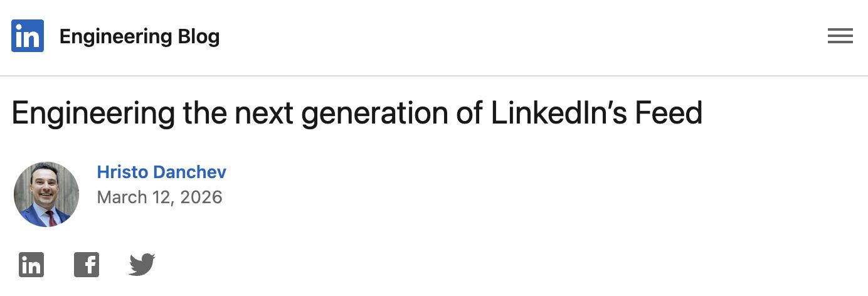Image resolution: width=868 pixels, height=296 pixels.
Task: Tap the Twitter bird icon
Action: pyautogui.click(x=142, y=265)
